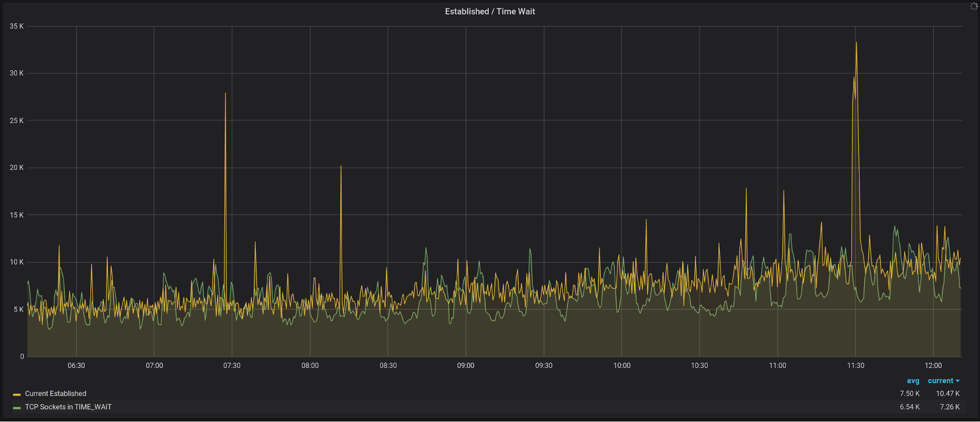Open the yellow color swatch for Current Established
The height and width of the screenshot is (422, 980).
[x=17, y=394]
